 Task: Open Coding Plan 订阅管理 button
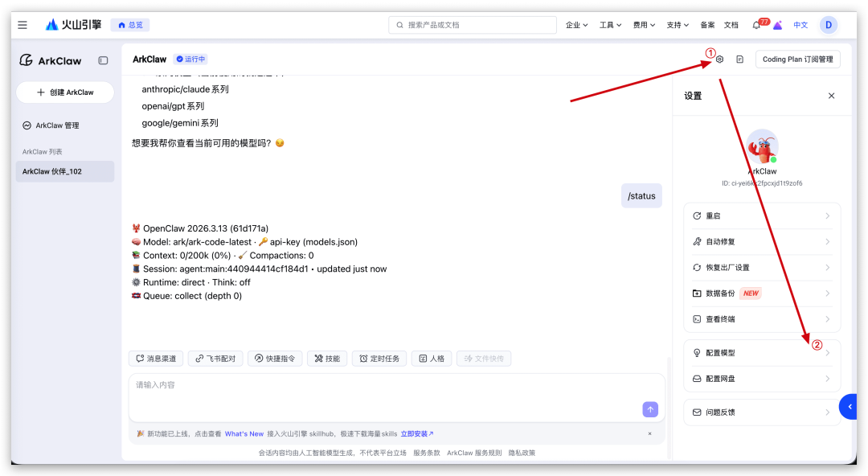click(x=797, y=59)
